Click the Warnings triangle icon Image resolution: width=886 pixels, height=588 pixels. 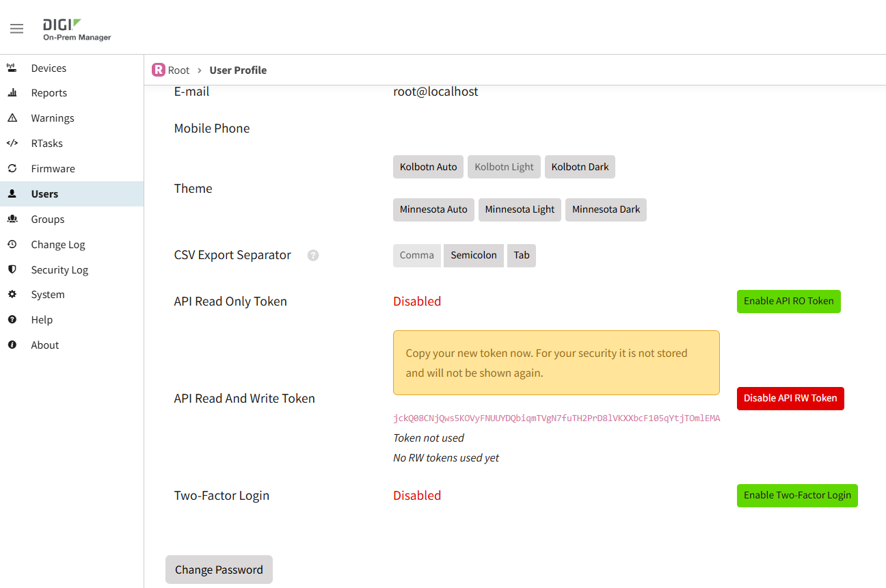pyautogui.click(x=12, y=118)
